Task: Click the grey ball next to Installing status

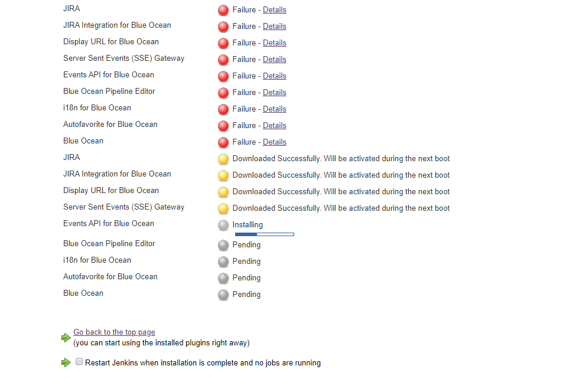Action: coord(223,225)
